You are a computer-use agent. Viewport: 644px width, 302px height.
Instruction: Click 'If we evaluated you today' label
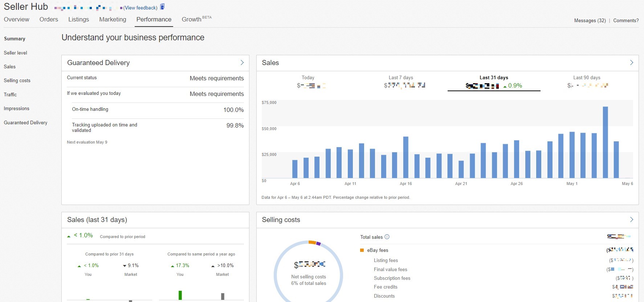pos(94,93)
